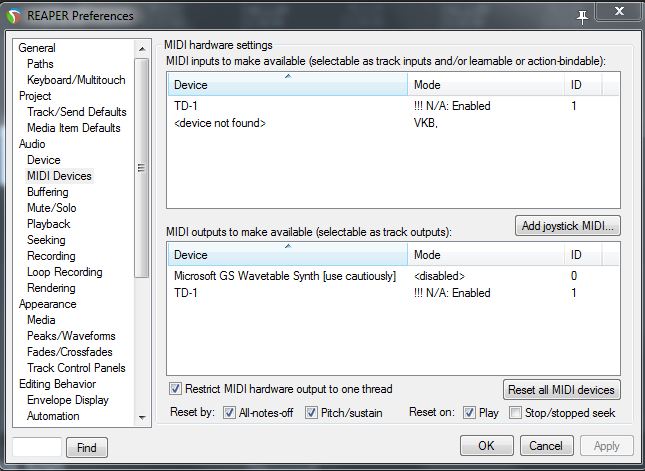Sort MIDI inputs by Mode column
The image size is (645, 471).
click(x=486, y=85)
